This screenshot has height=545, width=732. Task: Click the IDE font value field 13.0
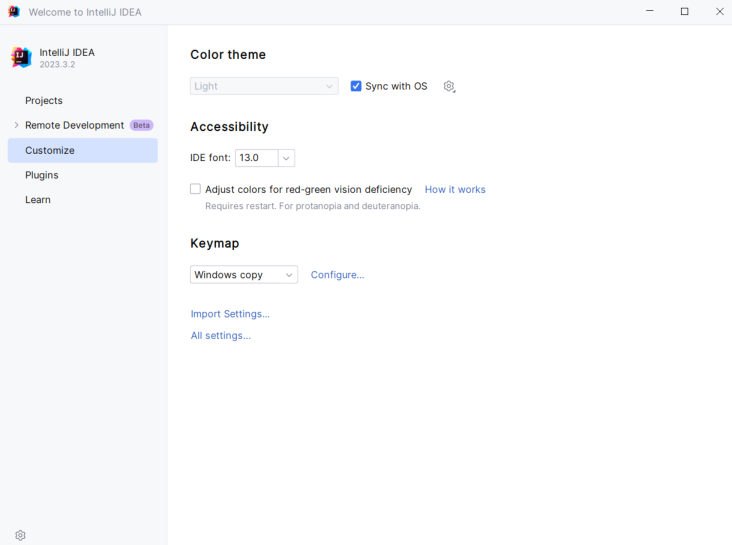(257, 158)
